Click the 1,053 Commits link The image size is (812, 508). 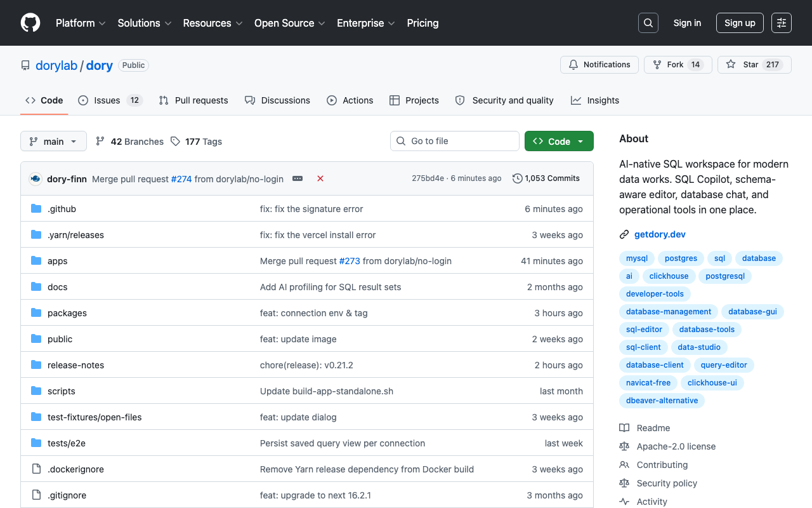[546, 178]
